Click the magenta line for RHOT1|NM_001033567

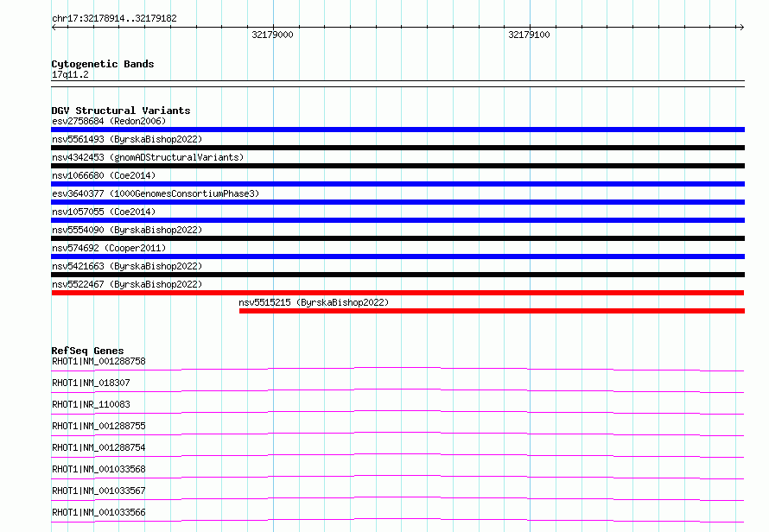[397, 498]
